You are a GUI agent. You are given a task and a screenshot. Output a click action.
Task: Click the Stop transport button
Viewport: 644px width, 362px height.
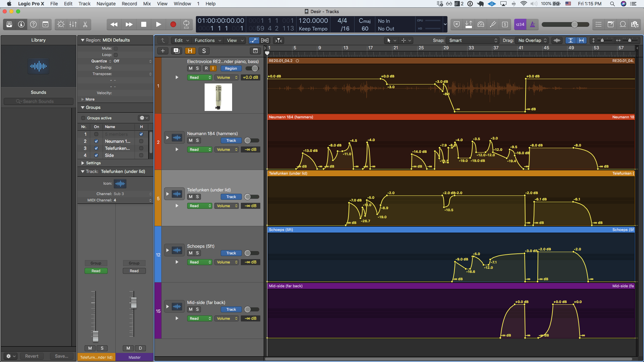pos(144,24)
